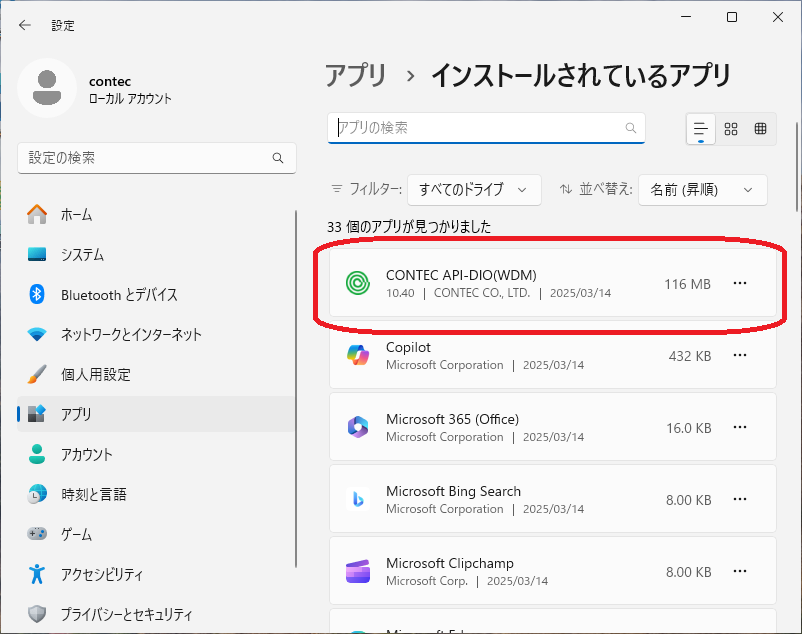Expand the すべてのドライブ filter dropdown
802x634 pixels.
tap(474, 190)
